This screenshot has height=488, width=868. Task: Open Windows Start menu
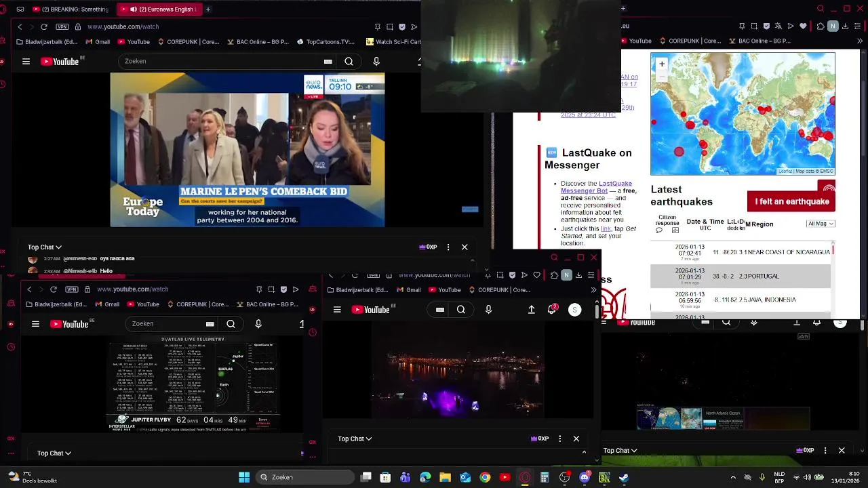[x=244, y=477]
